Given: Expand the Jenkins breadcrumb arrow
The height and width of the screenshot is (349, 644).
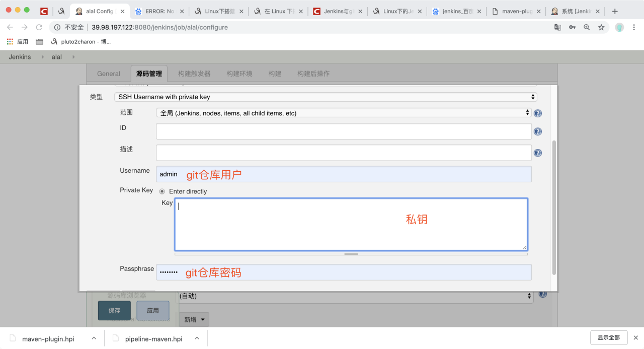Looking at the screenshot, I should coord(42,57).
